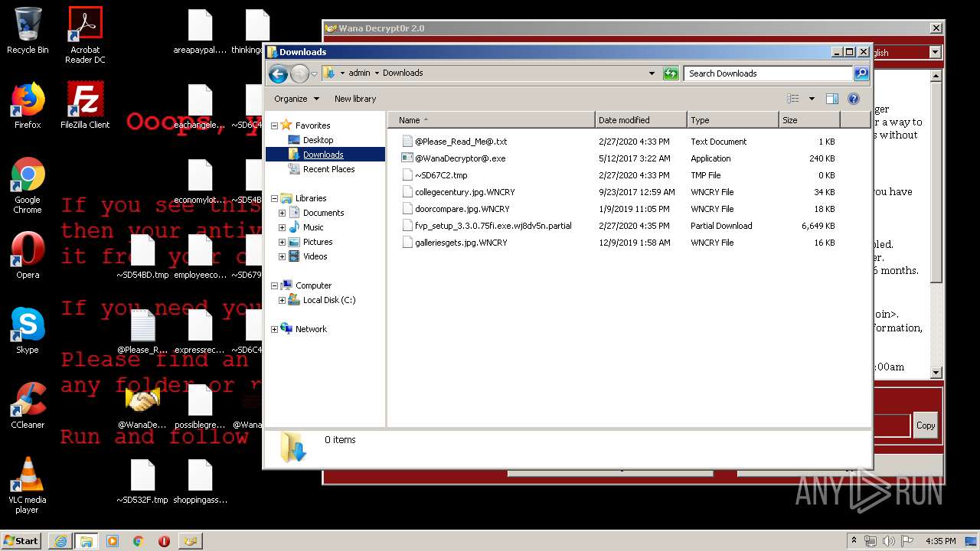Open the Google Chrome desktop icon
This screenshot has width=980, height=551.
coord(28,185)
